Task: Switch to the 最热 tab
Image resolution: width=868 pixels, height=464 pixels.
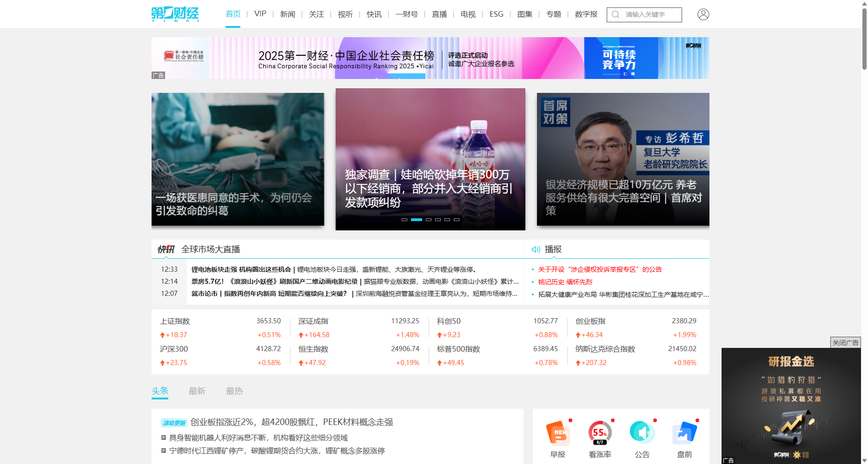Action: pos(234,391)
